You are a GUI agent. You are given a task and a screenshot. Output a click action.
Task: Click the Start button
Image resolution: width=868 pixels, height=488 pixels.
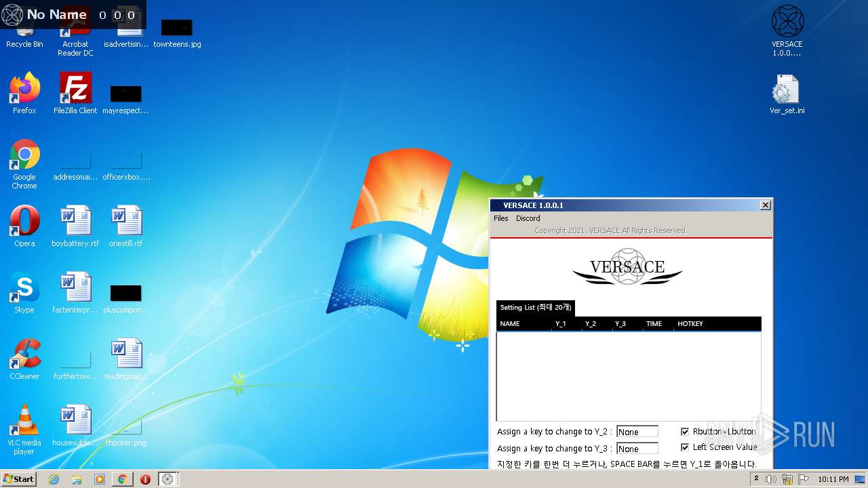point(19,479)
